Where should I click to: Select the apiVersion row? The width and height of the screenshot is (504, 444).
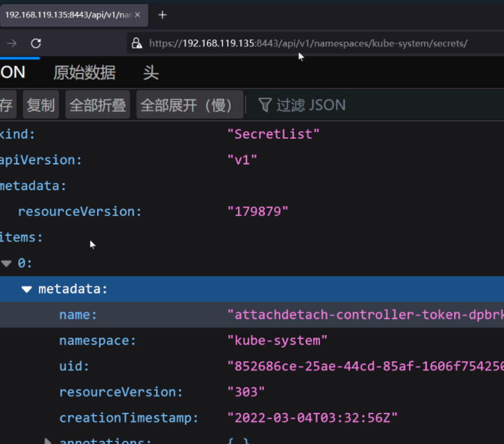coord(252,160)
